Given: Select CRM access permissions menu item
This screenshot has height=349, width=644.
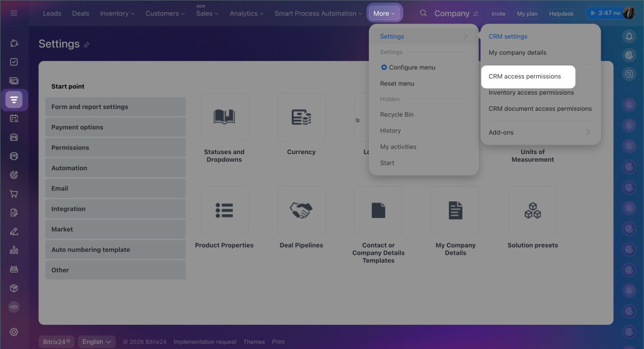Looking at the screenshot, I should click(x=525, y=77).
